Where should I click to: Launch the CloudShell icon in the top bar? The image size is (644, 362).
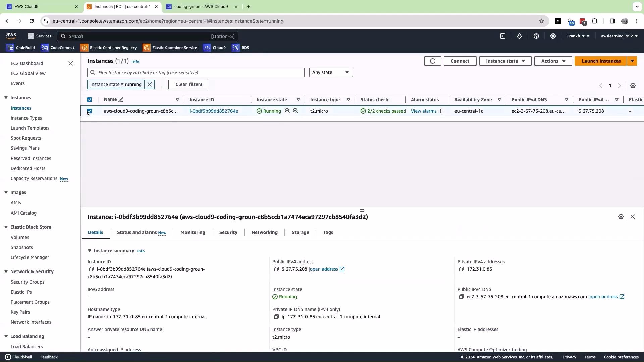[x=503, y=36]
